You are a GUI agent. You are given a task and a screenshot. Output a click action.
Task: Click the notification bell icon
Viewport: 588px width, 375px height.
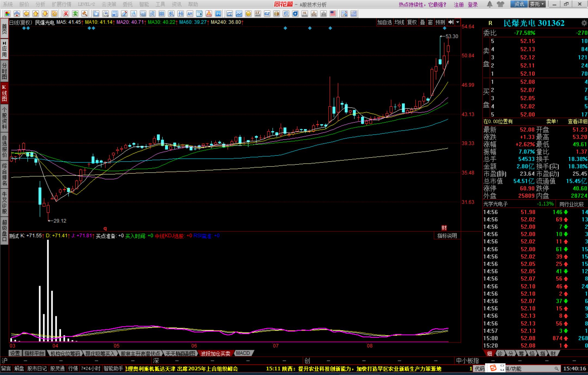tap(489, 4)
